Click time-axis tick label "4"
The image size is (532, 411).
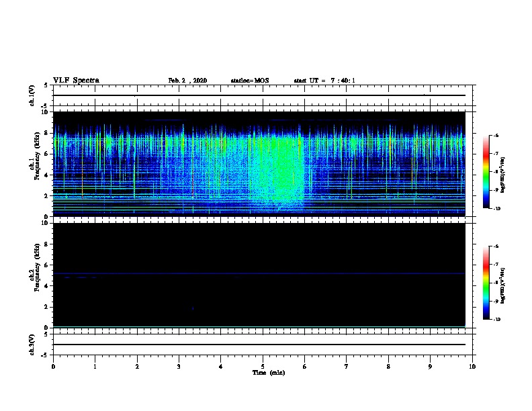pyautogui.click(x=221, y=367)
